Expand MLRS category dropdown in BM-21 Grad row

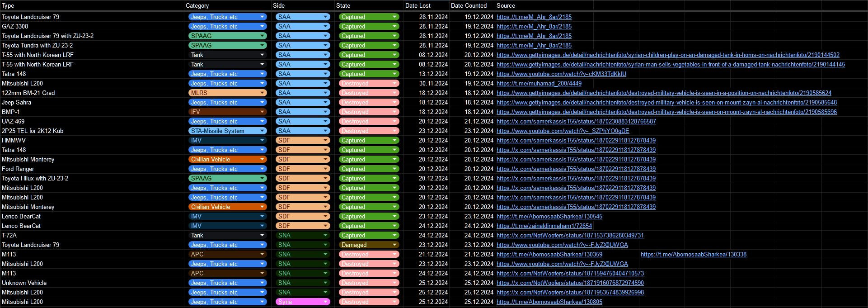[227, 93]
